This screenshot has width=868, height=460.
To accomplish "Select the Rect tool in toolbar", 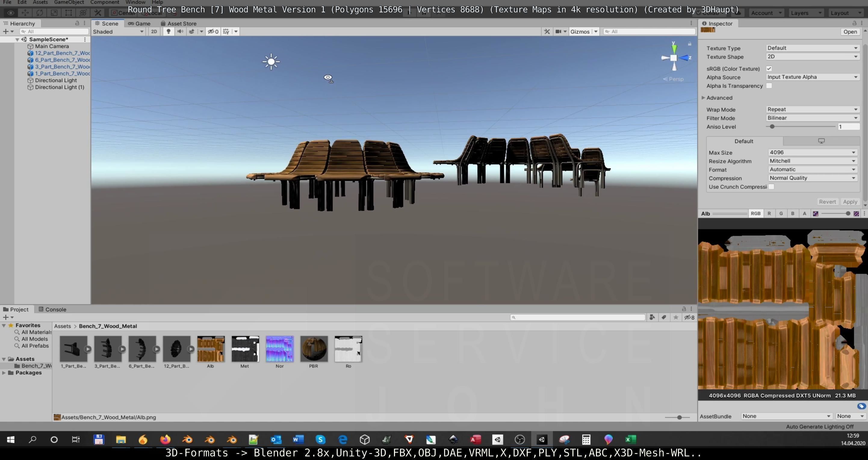I will pos(68,13).
